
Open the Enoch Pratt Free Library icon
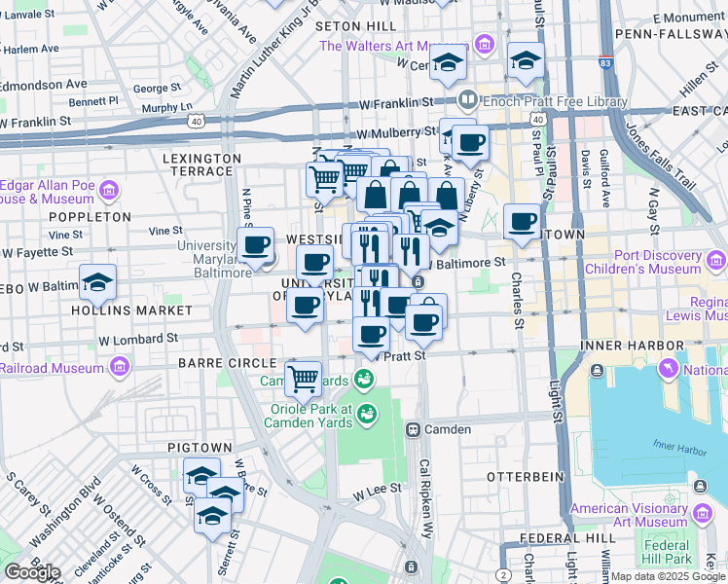point(468,100)
